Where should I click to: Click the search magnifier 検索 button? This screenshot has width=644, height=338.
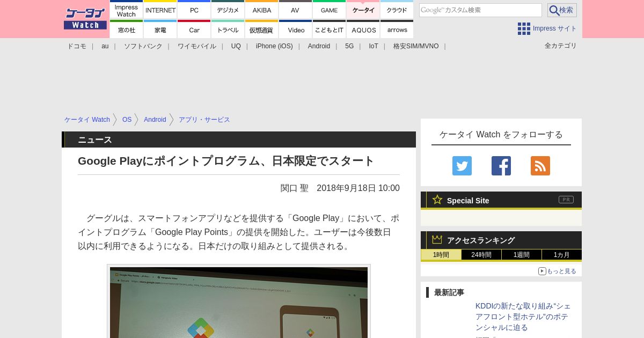pos(562,10)
